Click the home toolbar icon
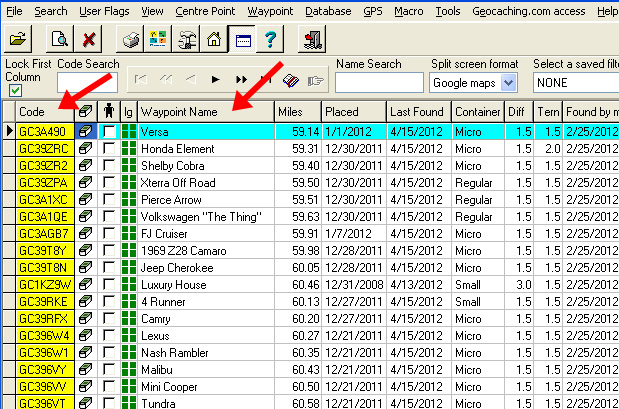Image resolution: width=619 pixels, height=409 pixels. (x=214, y=39)
